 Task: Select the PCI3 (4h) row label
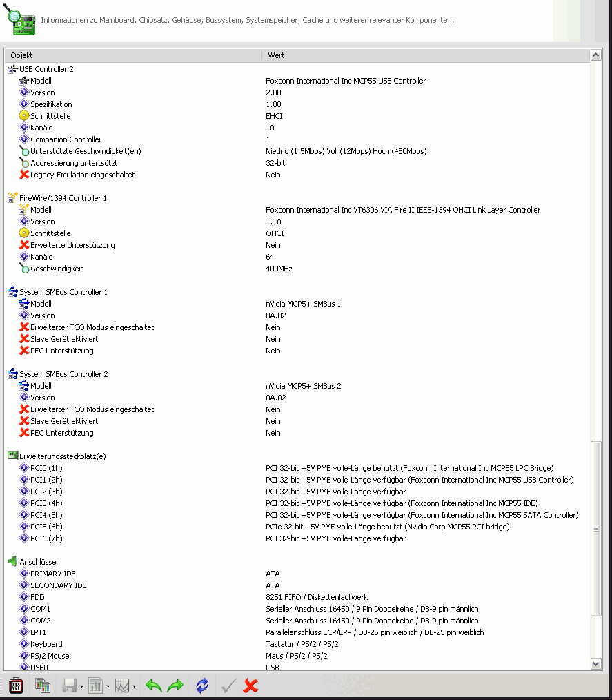(46, 503)
